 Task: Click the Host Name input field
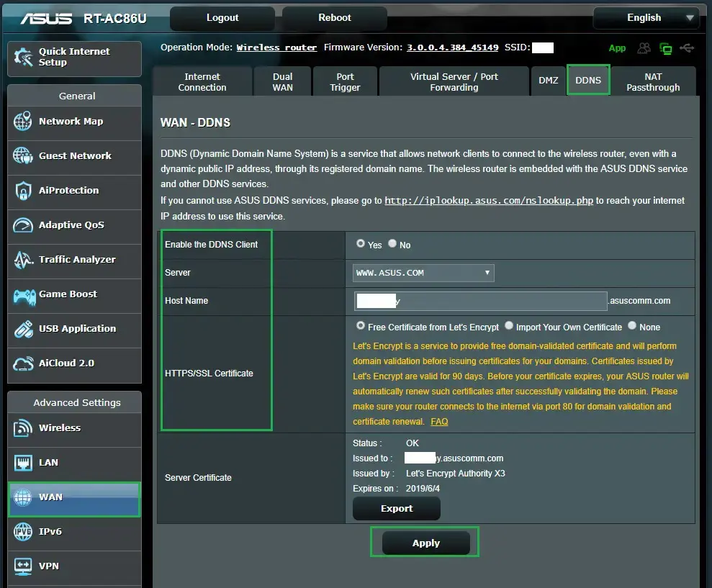click(480, 301)
